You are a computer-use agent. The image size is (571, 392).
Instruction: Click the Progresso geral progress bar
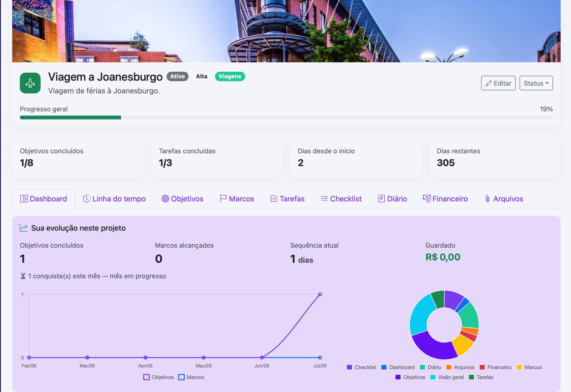(286, 117)
